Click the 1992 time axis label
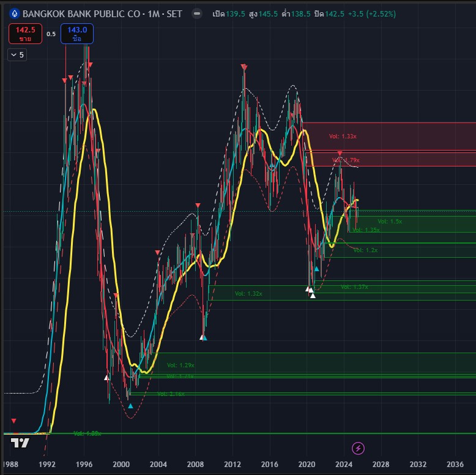Viewport: 476px width, 475px height. click(47, 465)
